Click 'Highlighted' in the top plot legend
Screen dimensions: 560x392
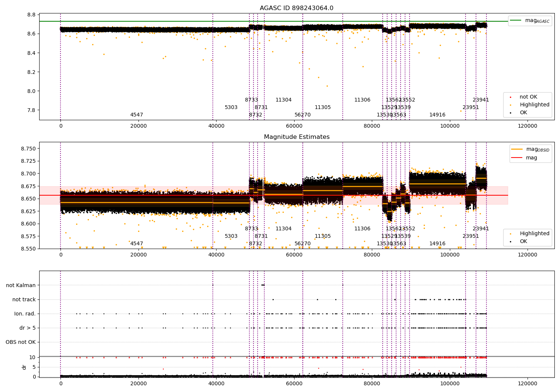click(535, 105)
